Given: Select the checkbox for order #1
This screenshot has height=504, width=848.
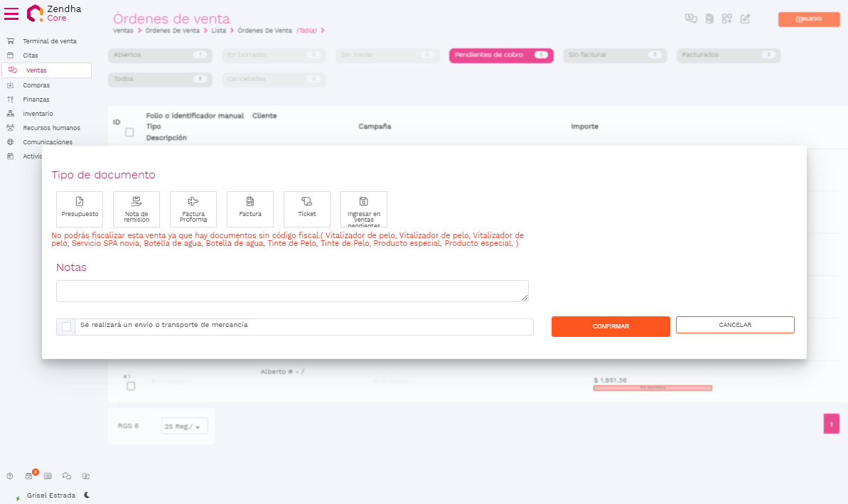Looking at the screenshot, I should pos(131,386).
